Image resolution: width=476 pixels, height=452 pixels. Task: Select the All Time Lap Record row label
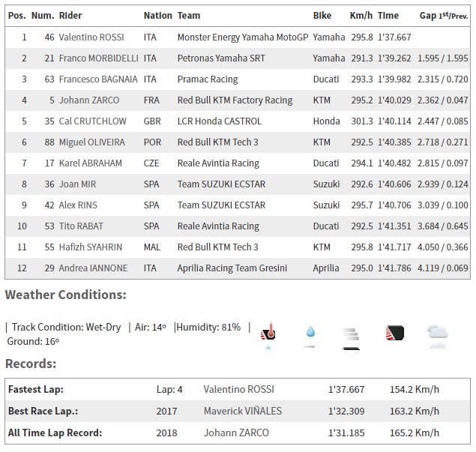tap(54, 433)
